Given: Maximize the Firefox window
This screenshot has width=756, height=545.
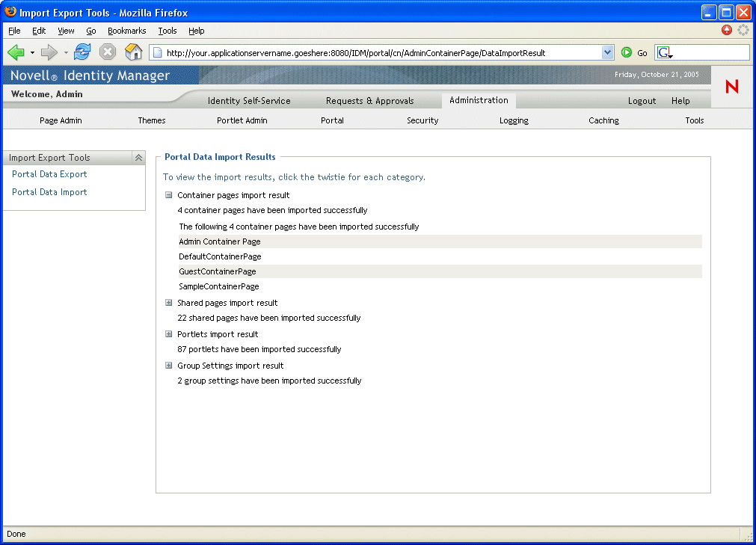Looking at the screenshot, I should [726, 12].
